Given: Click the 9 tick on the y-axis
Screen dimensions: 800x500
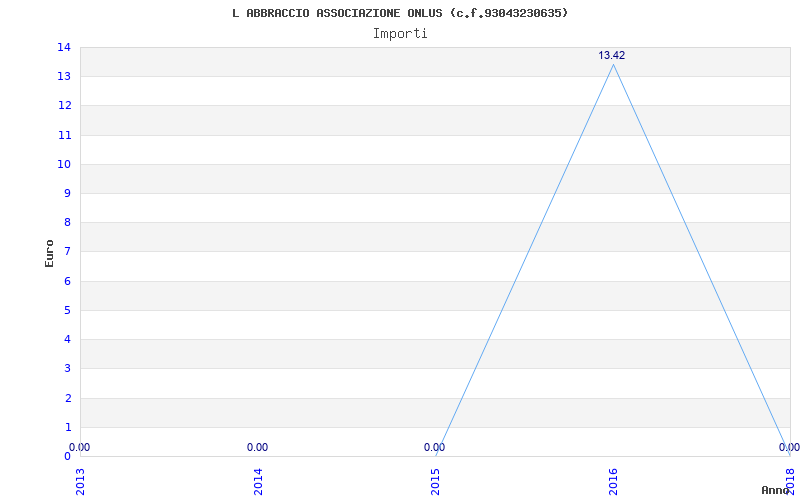Looking at the screenshot, I should point(68,193).
